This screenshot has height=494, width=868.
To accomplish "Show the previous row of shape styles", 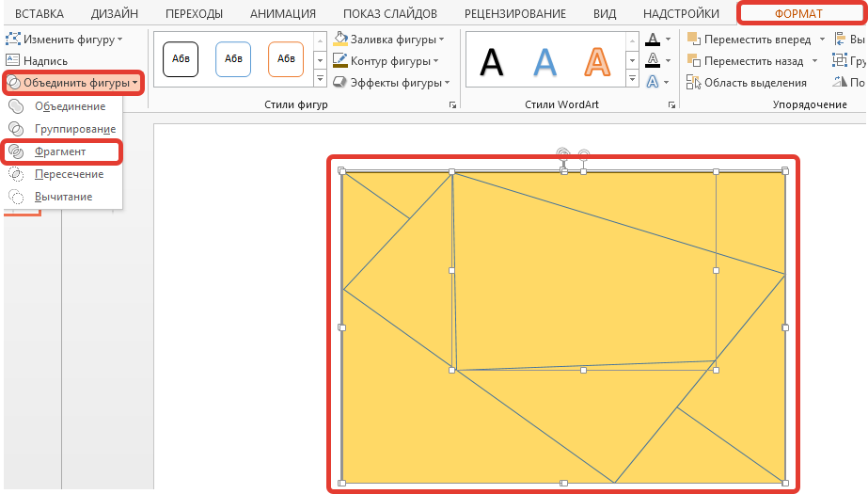I will coord(320,40).
